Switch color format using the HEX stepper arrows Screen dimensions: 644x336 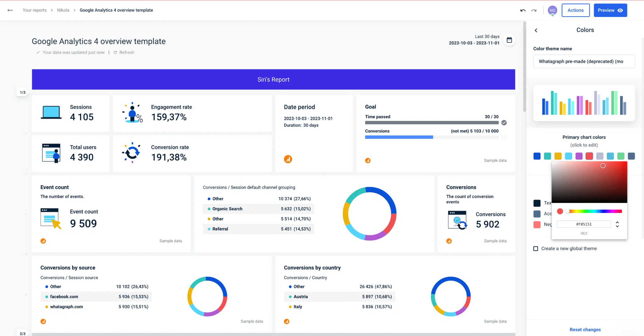(x=617, y=224)
